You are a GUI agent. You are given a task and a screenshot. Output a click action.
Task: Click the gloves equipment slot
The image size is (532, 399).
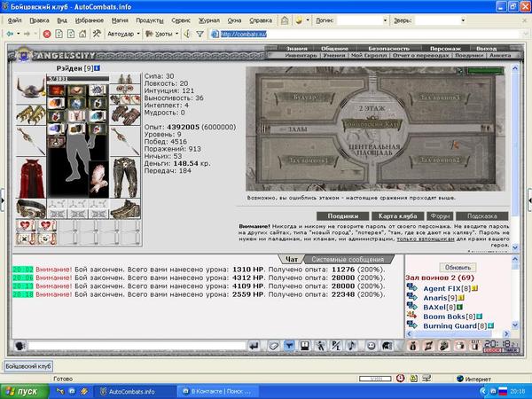click(125, 115)
